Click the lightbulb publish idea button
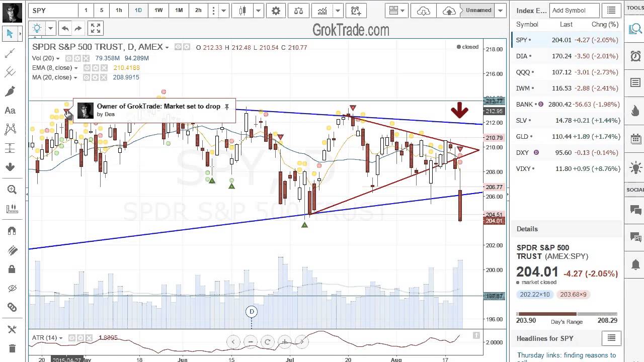The height and width of the screenshot is (362, 644). point(37,29)
